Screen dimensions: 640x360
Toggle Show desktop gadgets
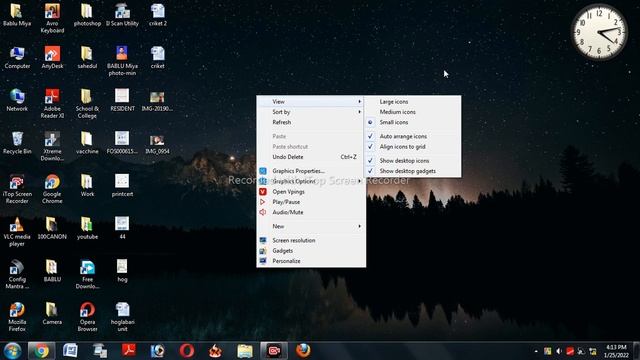pos(413,171)
